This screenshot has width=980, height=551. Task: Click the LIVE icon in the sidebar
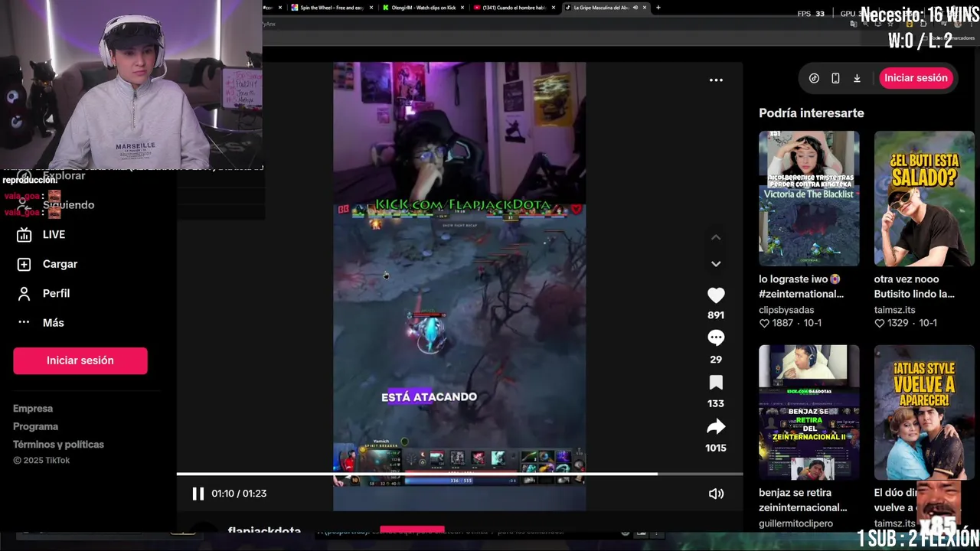point(24,235)
